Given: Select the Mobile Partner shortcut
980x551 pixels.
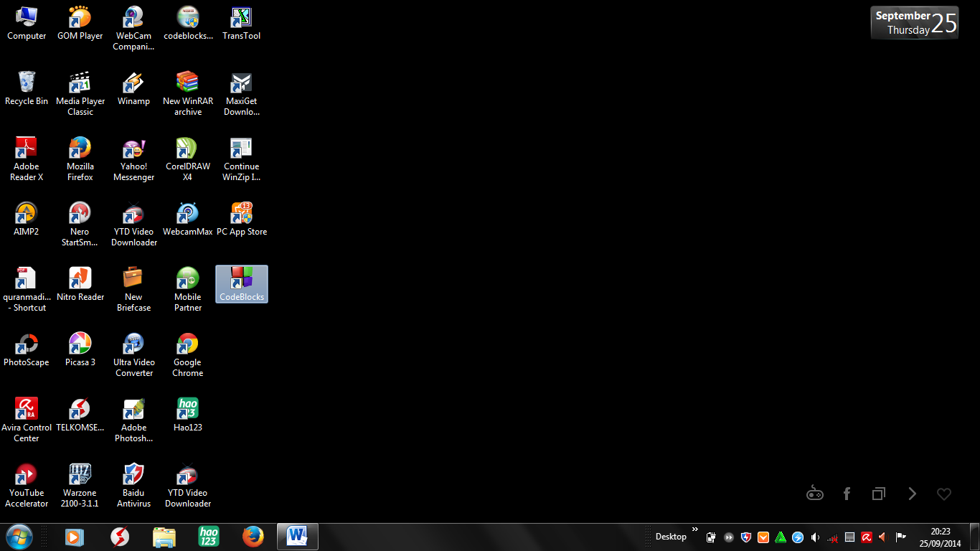Looking at the screenshot, I should pos(188,290).
